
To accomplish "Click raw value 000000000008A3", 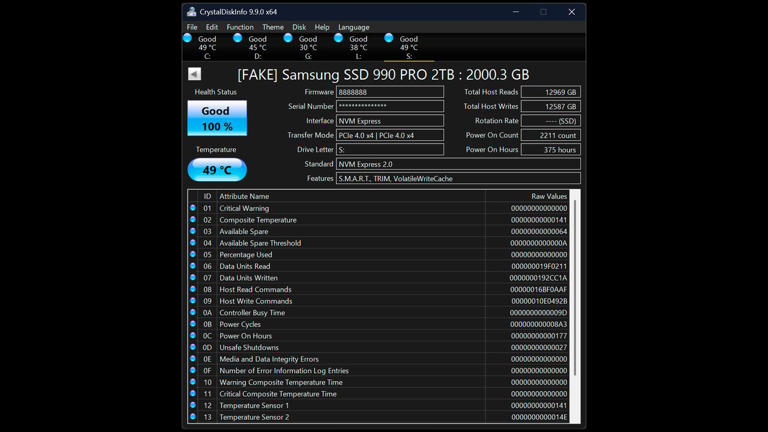I will 538,324.
